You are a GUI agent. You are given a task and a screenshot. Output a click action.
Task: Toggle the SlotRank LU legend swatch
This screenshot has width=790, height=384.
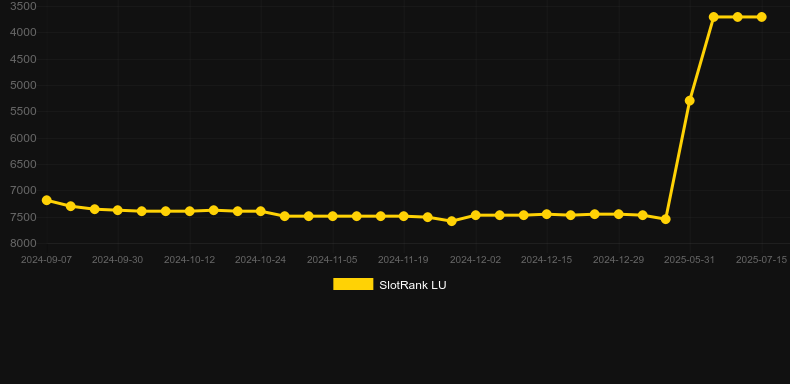tap(353, 285)
